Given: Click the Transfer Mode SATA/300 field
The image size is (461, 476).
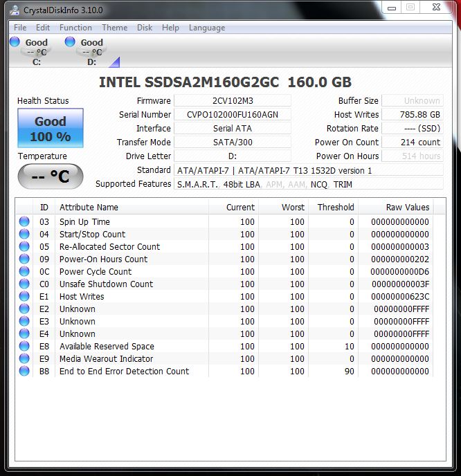Looking at the screenshot, I should tap(233, 142).
